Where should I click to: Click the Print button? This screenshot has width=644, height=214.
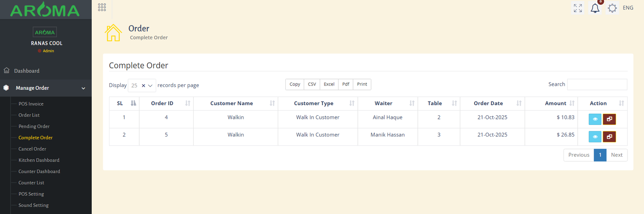pos(362,84)
